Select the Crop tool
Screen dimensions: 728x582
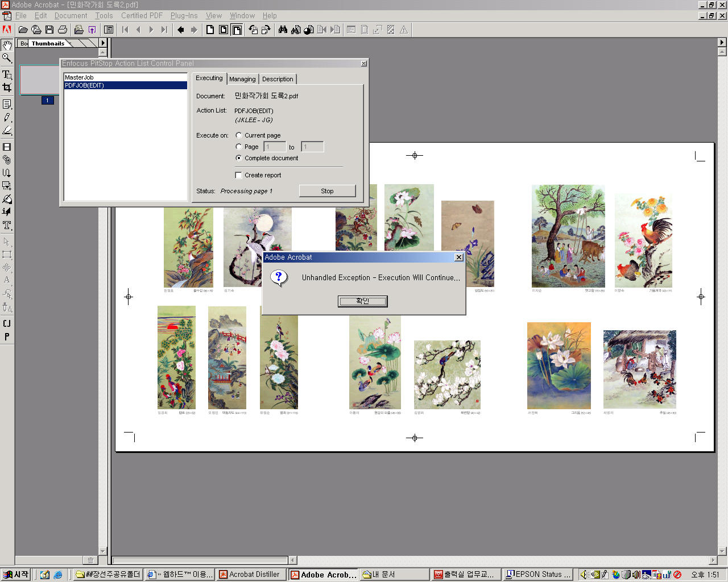pos(7,88)
